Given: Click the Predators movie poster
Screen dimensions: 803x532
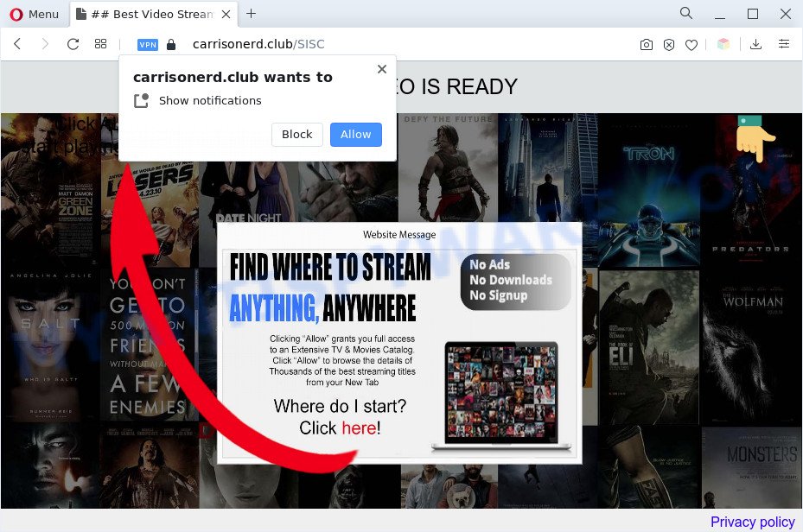Looking at the screenshot, I should pyautogui.click(x=751, y=190).
